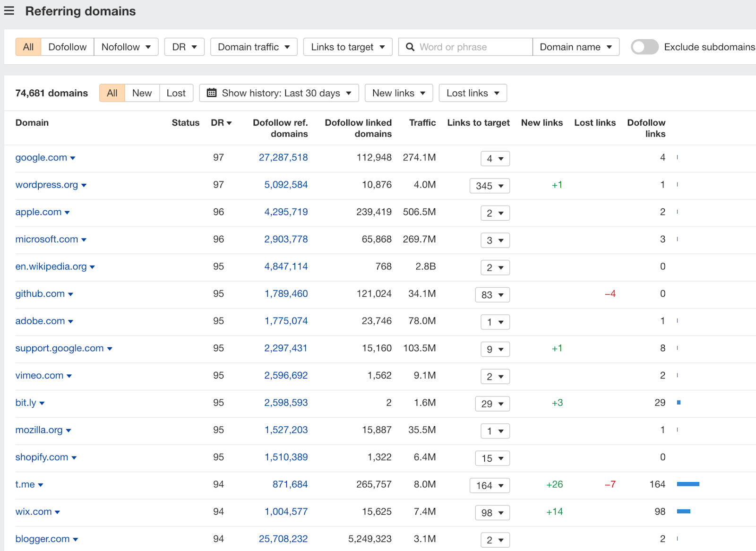
Task: Click dofollow ref. domains 25,708,232 for blogger.com
Action: (283, 539)
